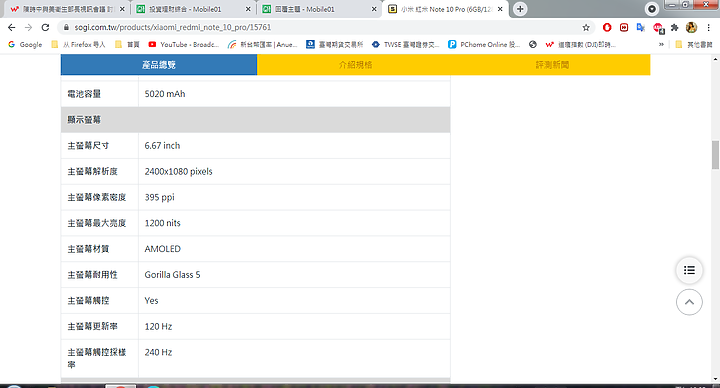
Task: Close the first Mobile01 tab
Action: click(248, 9)
